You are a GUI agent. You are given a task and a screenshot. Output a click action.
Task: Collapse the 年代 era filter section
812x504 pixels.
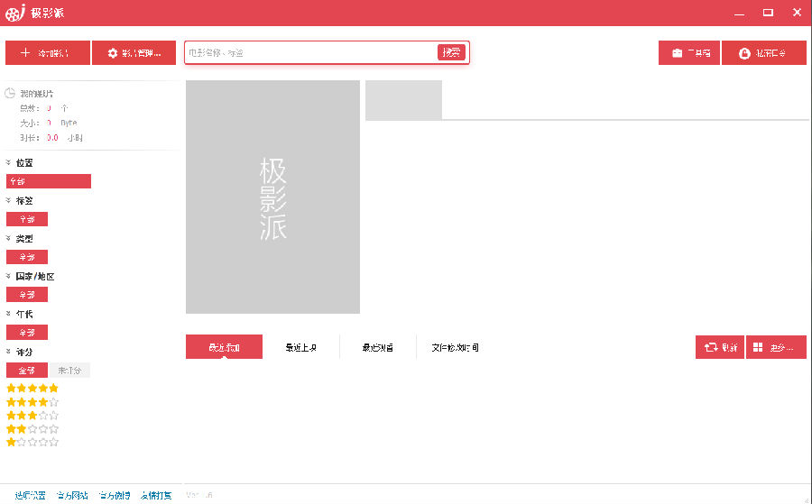[8, 314]
